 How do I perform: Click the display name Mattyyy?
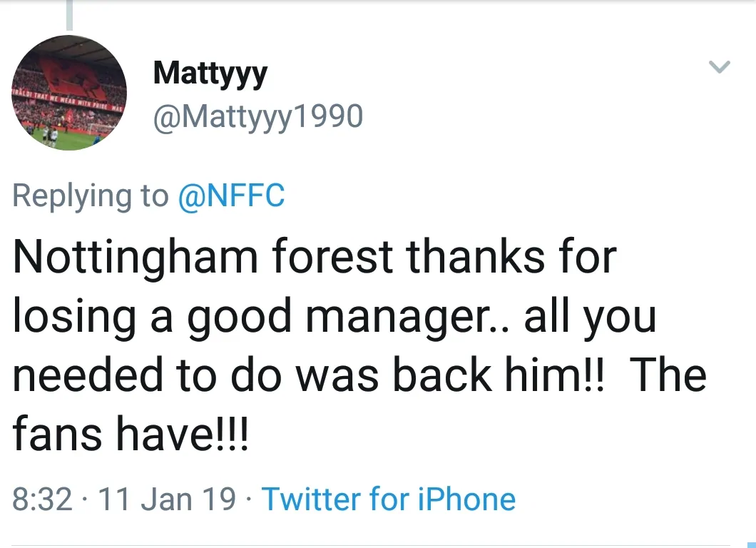pos(210,72)
